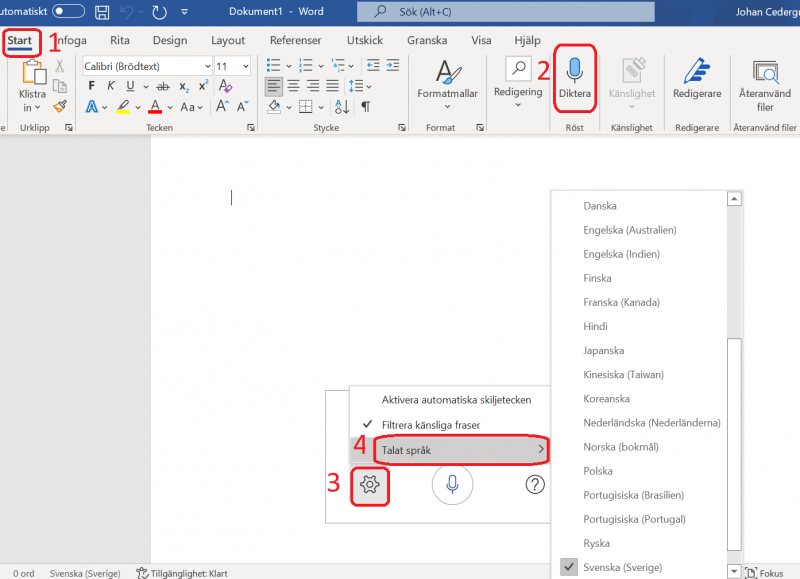Select the Format Painter brush
The width and height of the screenshot is (800, 579).
coord(60,106)
